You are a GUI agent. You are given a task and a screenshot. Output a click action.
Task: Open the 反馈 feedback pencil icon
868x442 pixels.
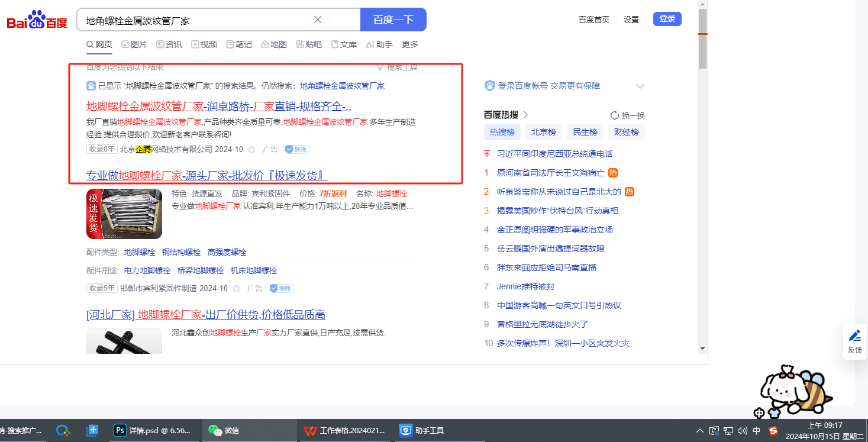click(855, 336)
